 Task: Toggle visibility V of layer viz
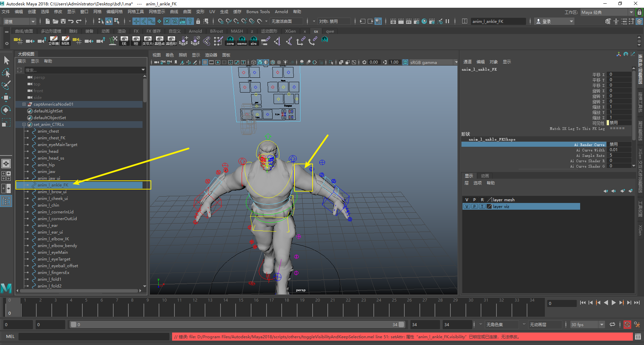click(x=467, y=206)
